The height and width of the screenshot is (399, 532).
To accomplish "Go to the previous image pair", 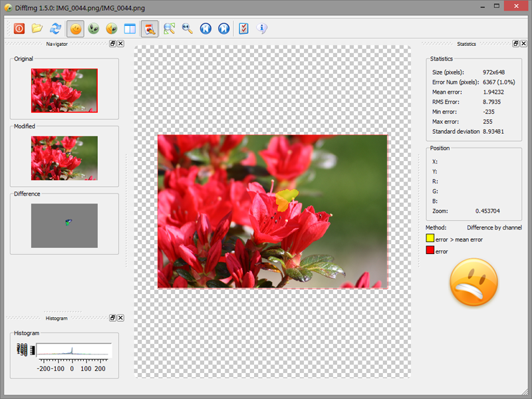I will (205, 29).
